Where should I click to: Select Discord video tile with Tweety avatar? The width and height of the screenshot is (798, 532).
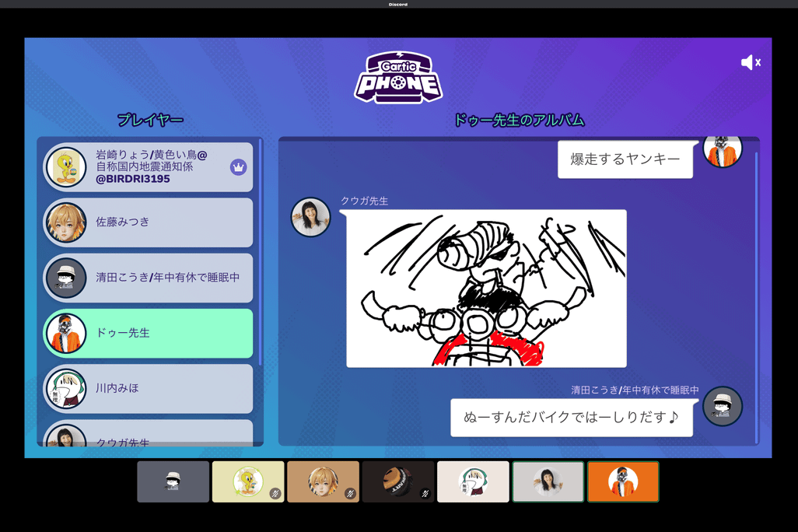(248, 481)
